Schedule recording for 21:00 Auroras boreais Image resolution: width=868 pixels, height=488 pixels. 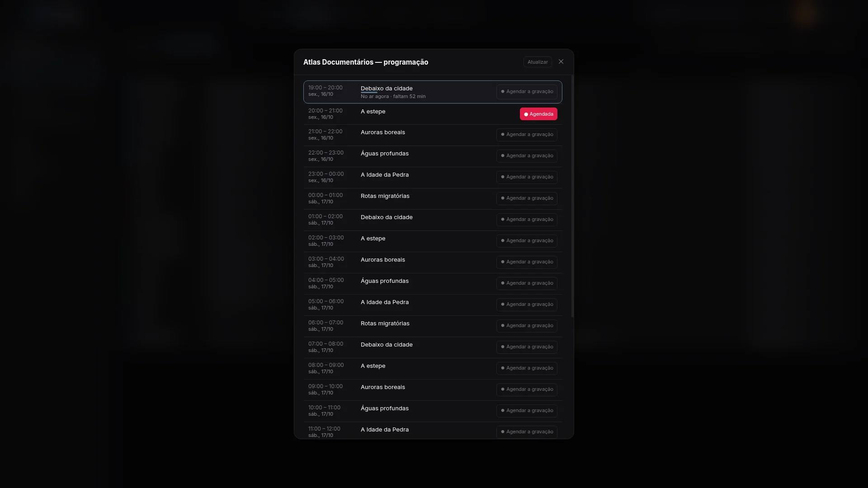pos(527,135)
